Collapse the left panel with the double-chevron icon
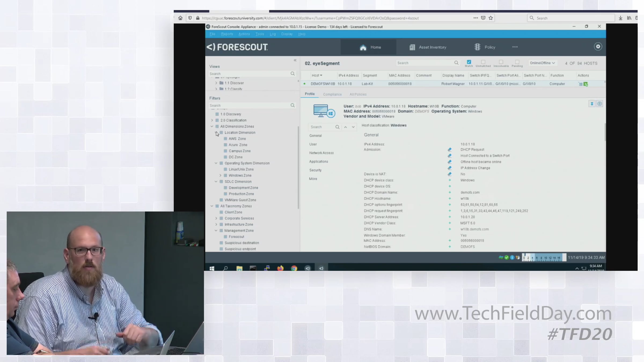 tap(295, 60)
